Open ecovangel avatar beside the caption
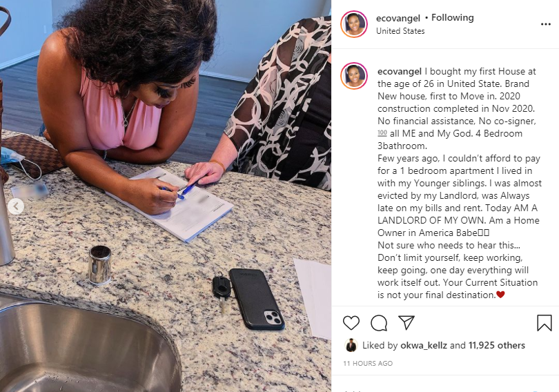This screenshot has width=559, height=392. [x=353, y=76]
